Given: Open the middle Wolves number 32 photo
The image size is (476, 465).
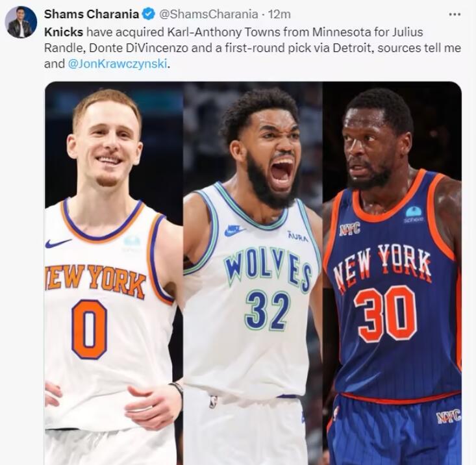Looking at the screenshot, I should coord(253,273).
